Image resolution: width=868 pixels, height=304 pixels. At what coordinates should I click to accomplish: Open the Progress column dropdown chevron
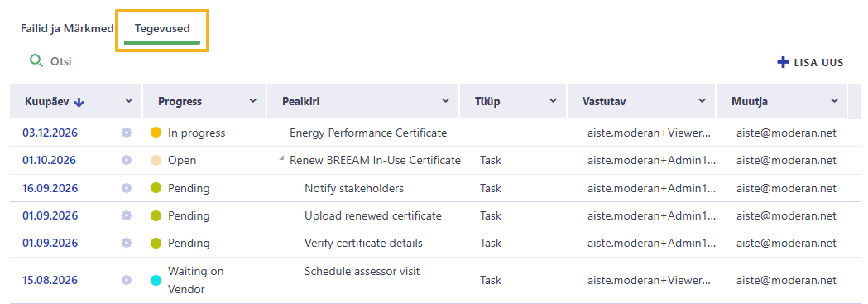tap(253, 101)
